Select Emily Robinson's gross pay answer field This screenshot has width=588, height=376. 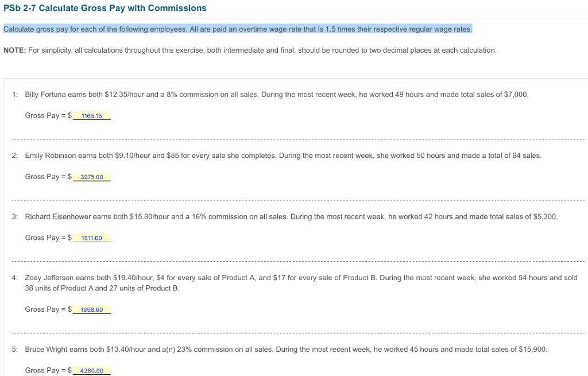(x=91, y=176)
